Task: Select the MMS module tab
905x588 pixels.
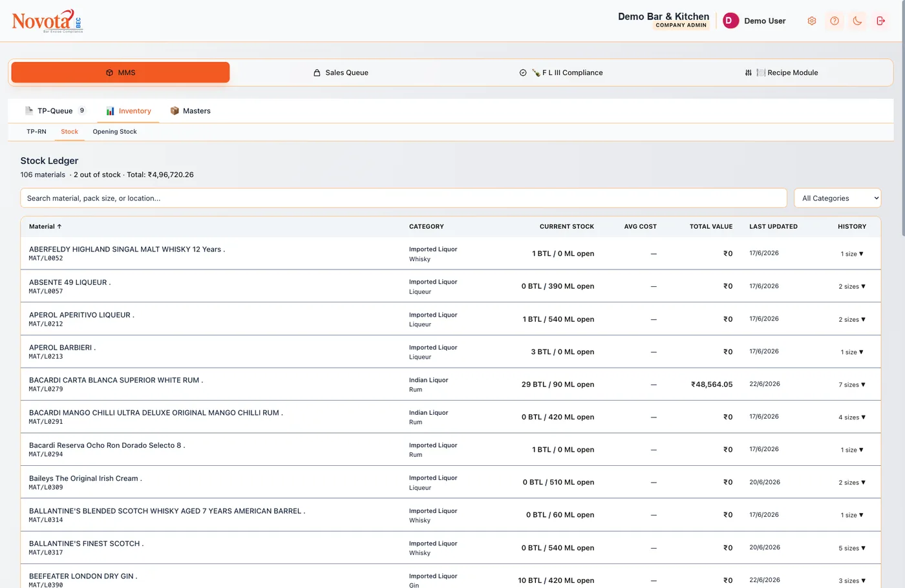Action: tap(120, 72)
